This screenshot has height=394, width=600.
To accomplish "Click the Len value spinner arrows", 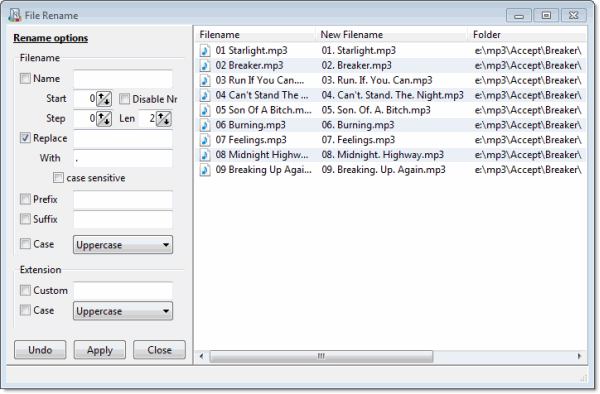I will pyautogui.click(x=164, y=119).
